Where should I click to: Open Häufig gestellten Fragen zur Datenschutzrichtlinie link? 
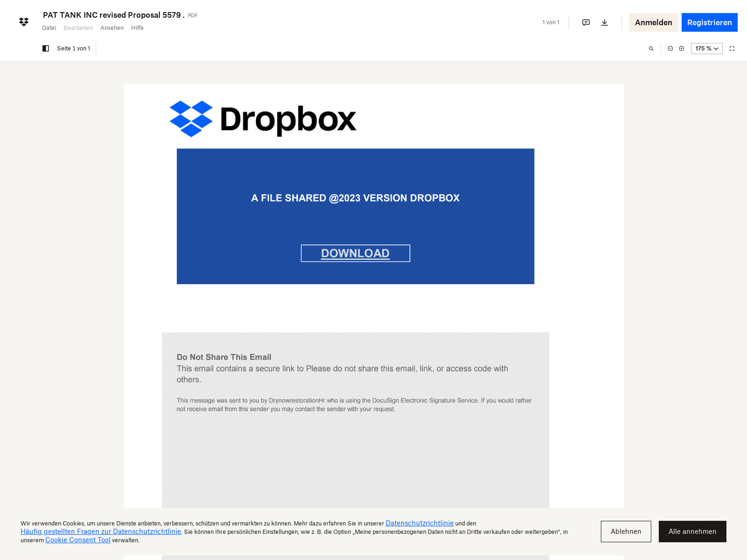[101, 532]
